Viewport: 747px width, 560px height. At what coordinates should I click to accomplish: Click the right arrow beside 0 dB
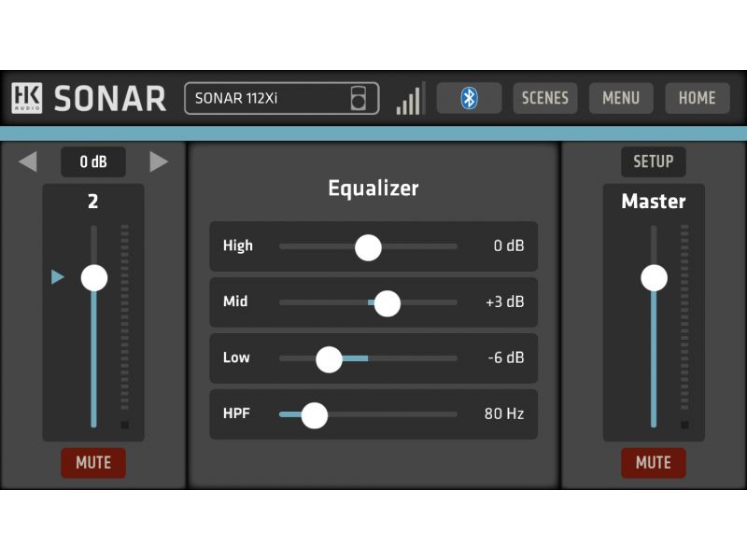(161, 161)
